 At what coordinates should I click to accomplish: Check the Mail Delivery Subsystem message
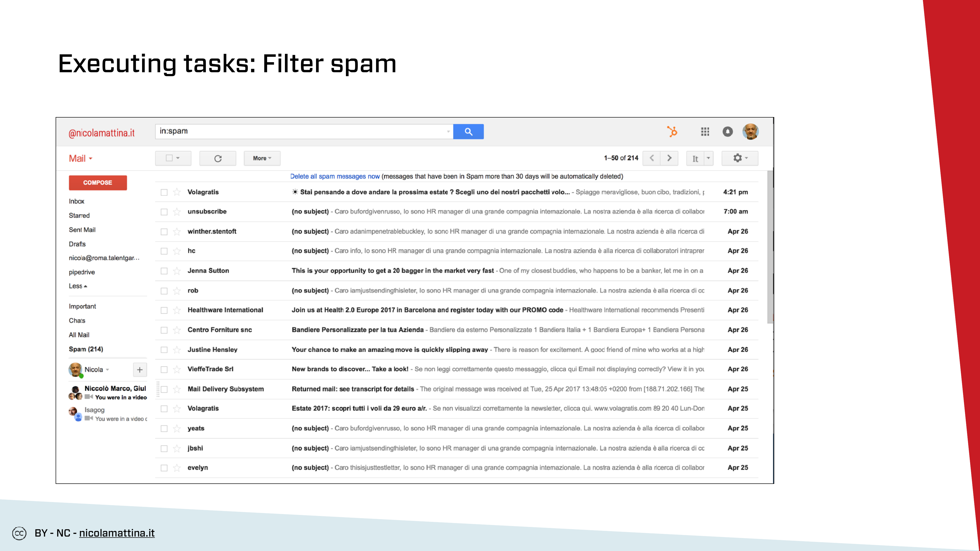click(164, 389)
